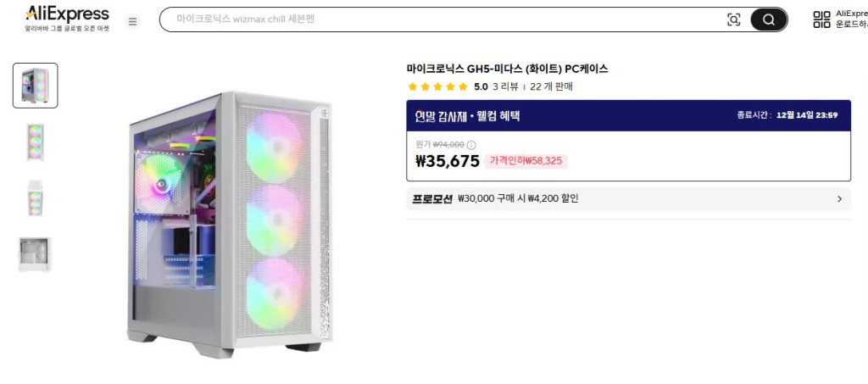This screenshot has width=868, height=384.
Task: Select the first product thumbnail
Action: (36, 86)
